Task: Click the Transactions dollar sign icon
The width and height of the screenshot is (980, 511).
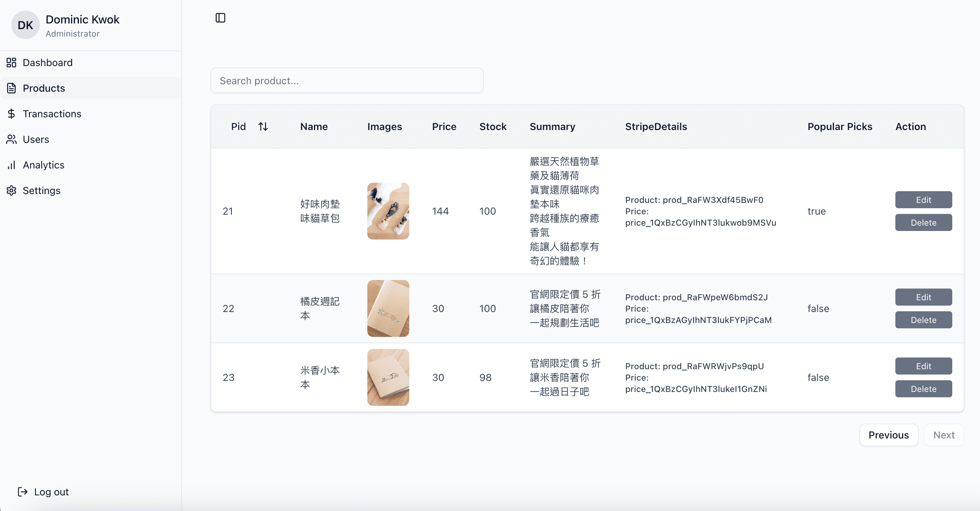Action: (11, 114)
